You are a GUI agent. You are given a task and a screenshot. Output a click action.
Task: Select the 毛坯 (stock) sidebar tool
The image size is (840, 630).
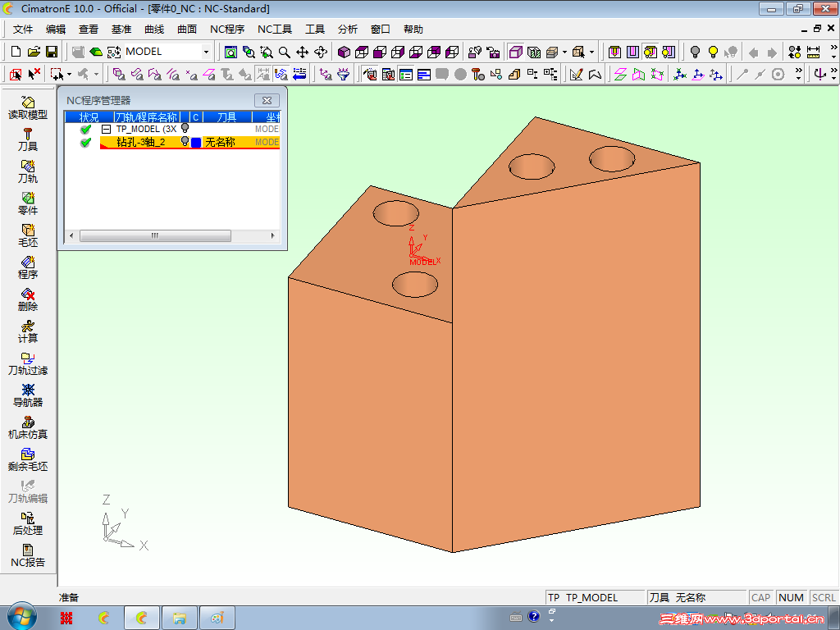click(28, 235)
